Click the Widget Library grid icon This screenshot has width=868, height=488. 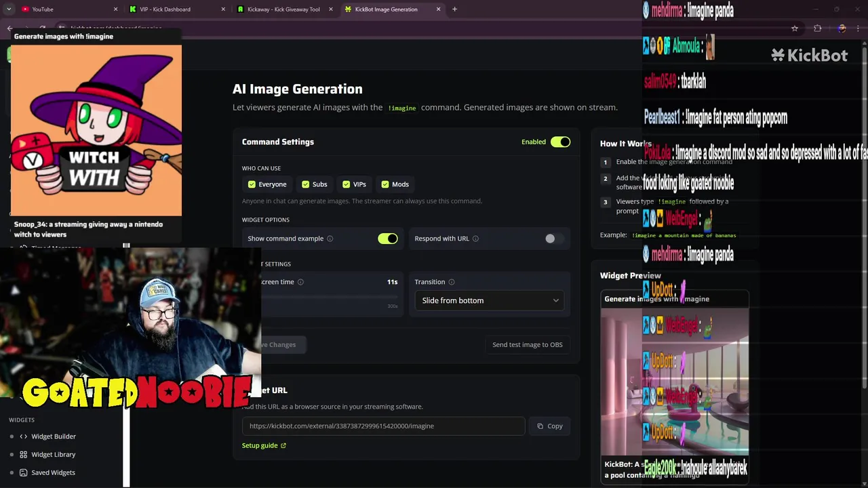click(x=23, y=455)
